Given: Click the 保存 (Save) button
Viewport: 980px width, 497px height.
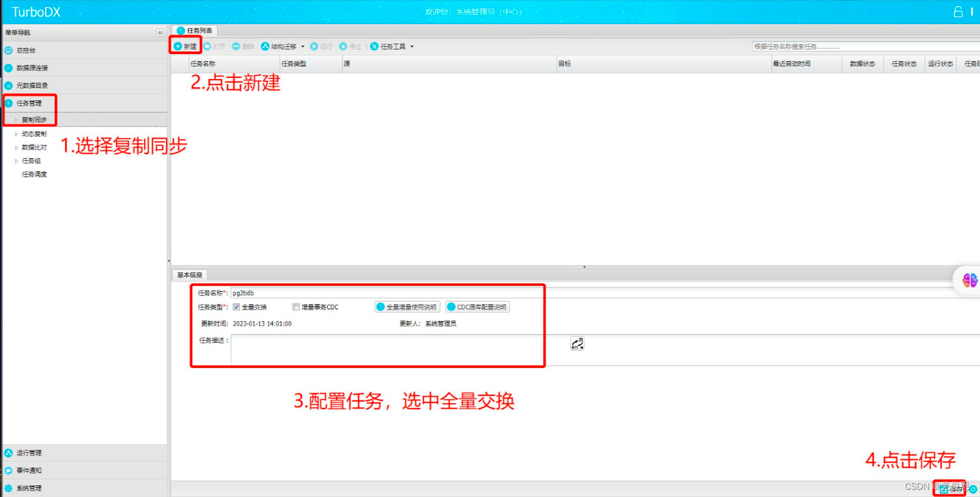Looking at the screenshot, I should coord(950,489).
